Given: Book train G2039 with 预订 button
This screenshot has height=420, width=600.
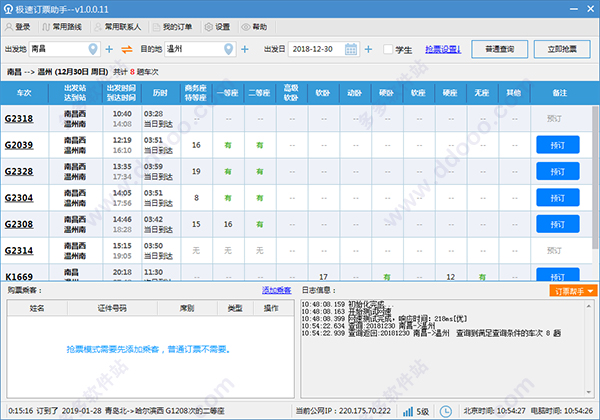Looking at the screenshot, I should click(x=558, y=145).
